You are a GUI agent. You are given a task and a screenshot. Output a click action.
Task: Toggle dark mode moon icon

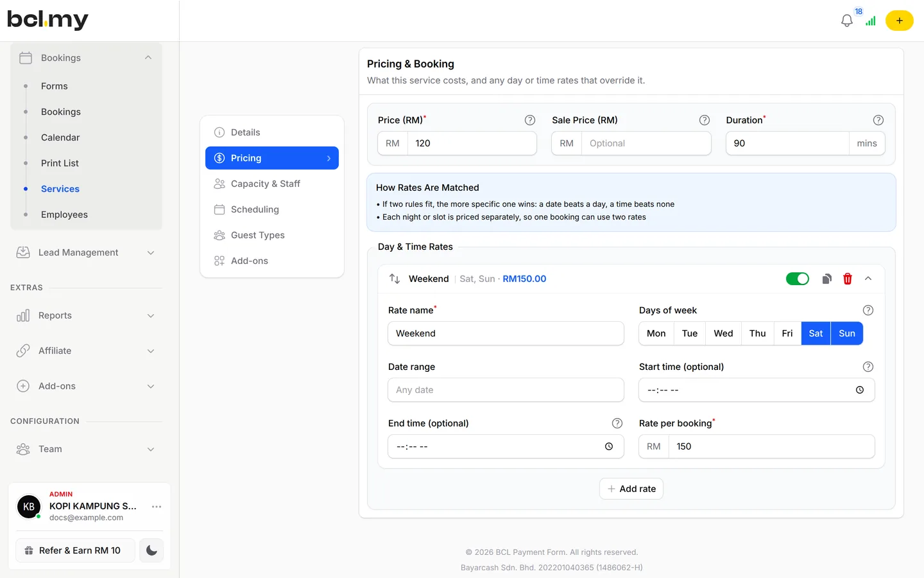pos(151,550)
